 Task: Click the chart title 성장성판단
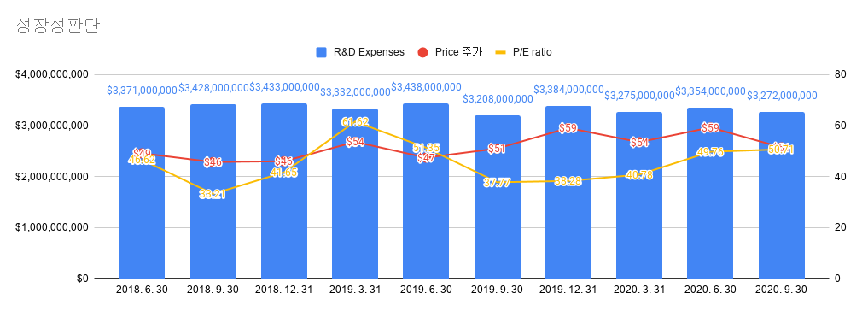(x=59, y=26)
